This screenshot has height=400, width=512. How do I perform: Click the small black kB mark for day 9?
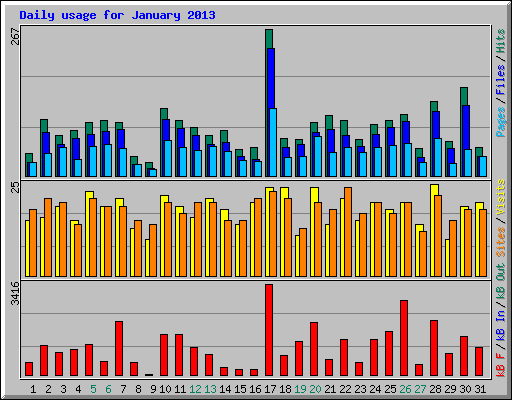pos(149,375)
